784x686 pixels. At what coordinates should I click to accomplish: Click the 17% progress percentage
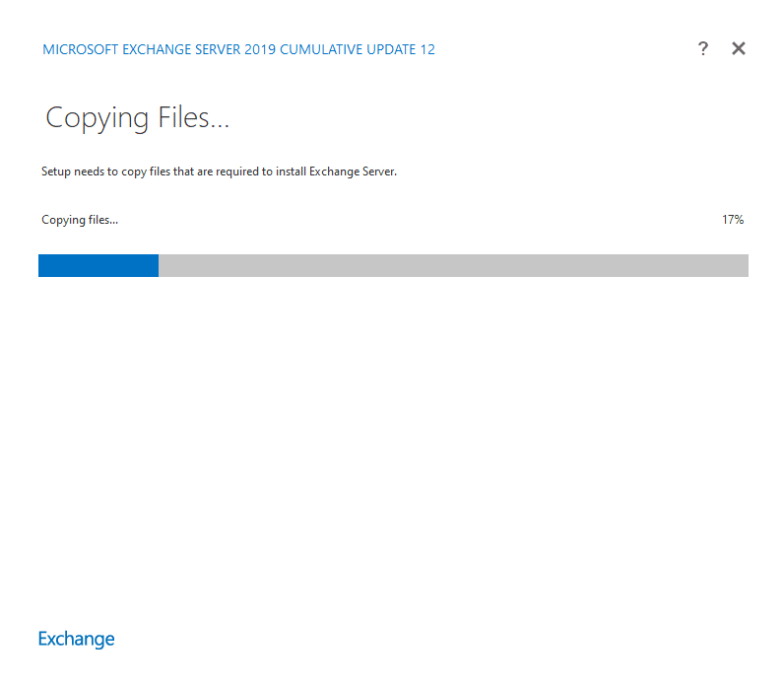[732, 220]
